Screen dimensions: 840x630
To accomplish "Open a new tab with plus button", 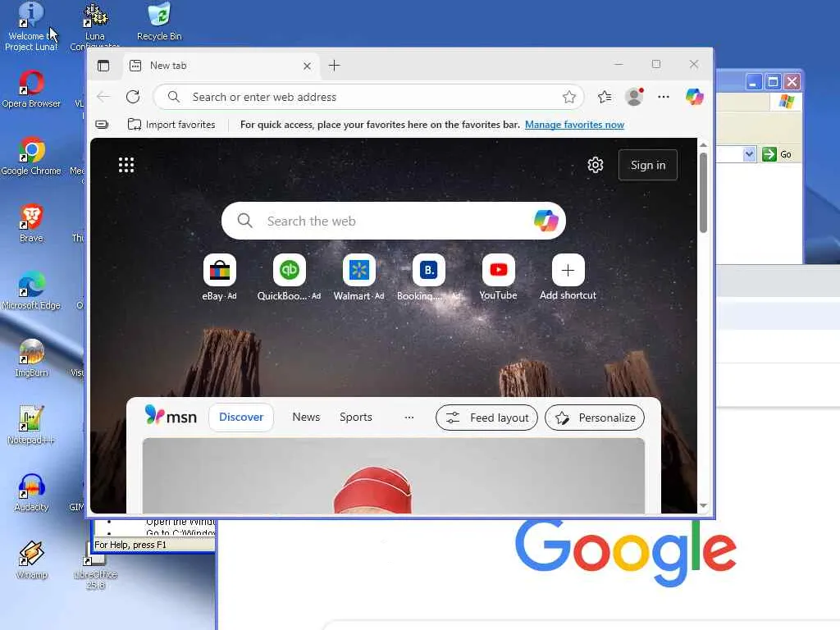I will pyautogui.click(x=335, y=66).
